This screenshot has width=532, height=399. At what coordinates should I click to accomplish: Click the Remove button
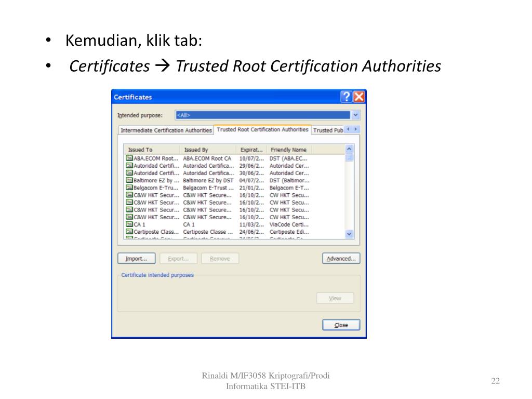click(220, 259)
